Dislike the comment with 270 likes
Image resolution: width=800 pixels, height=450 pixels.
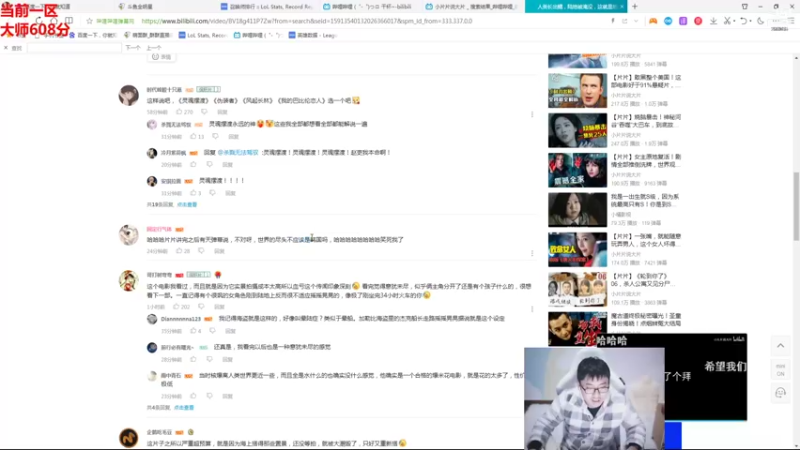coord(204,112)
